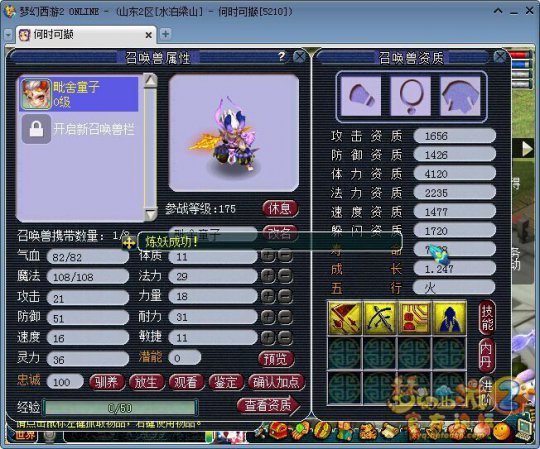Open the pet bracer equipment slot

point(361,96)
